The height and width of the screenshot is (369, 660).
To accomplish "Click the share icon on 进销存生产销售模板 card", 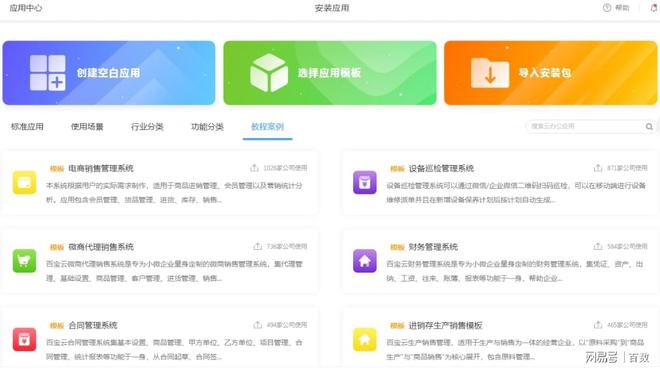I will (x=598, y=325).
